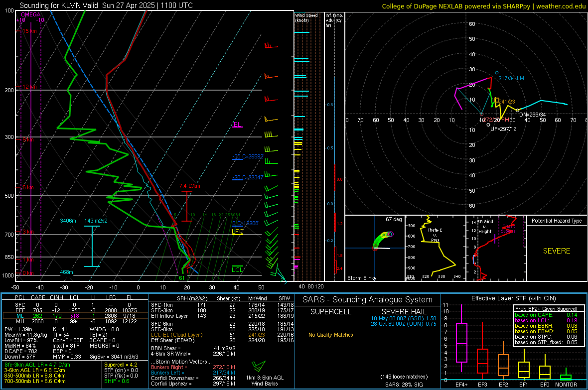Click the DN=266/34 Corfidi label
The width and height of the screenshot is (588, 390).
[x=533, y=115]
